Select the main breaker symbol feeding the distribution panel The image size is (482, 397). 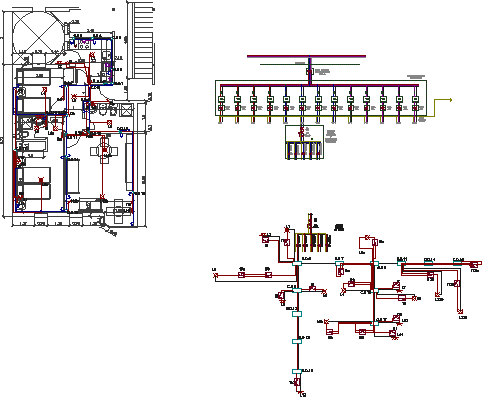pyautogui.click(x=310, y=71)
